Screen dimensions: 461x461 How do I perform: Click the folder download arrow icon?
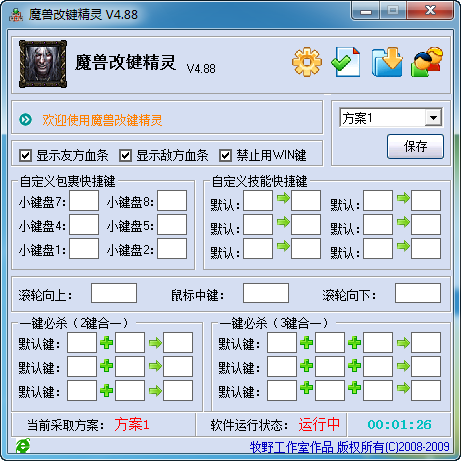click(x=387, y=62)
